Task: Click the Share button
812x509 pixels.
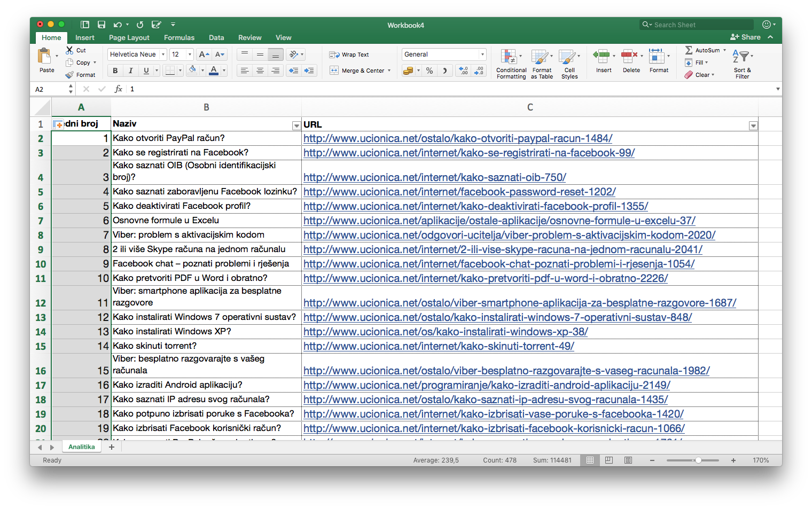Action: click(x=745, y=37)
